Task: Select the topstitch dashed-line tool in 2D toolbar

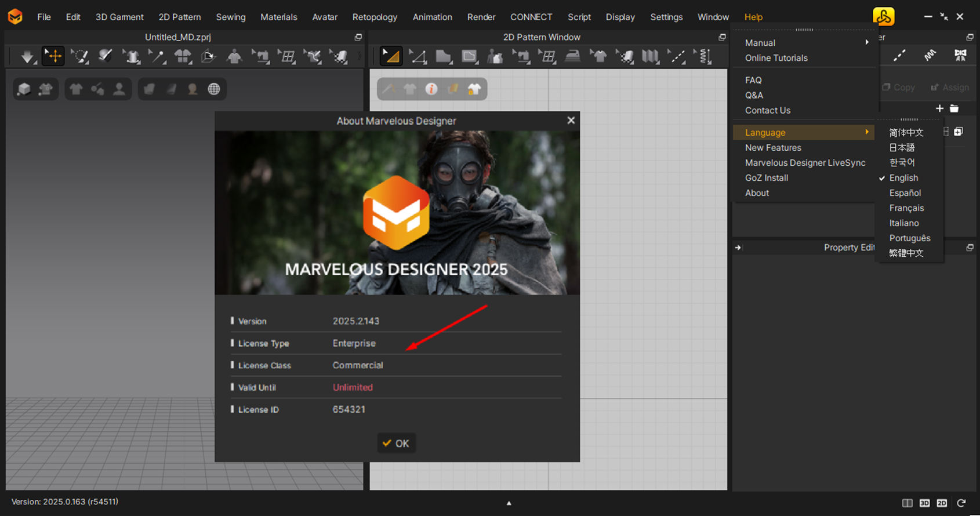Action: 676,56
